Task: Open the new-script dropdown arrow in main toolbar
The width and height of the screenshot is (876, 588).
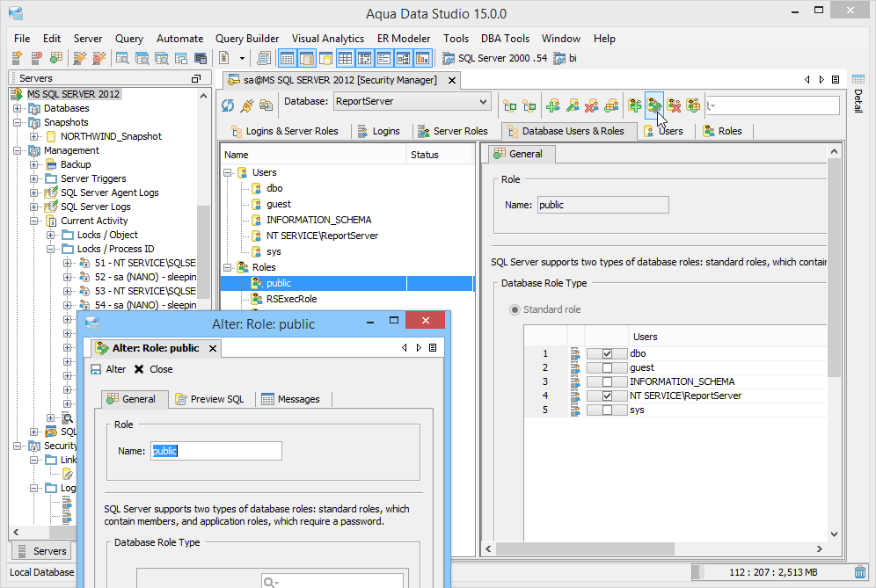Action: tap(242, 58)
